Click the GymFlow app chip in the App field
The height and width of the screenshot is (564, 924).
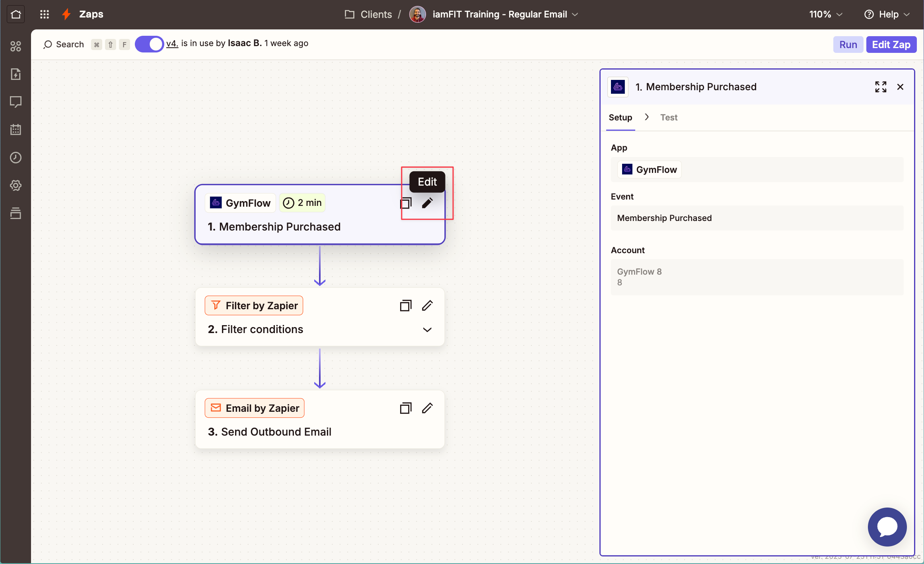[649, 169]
